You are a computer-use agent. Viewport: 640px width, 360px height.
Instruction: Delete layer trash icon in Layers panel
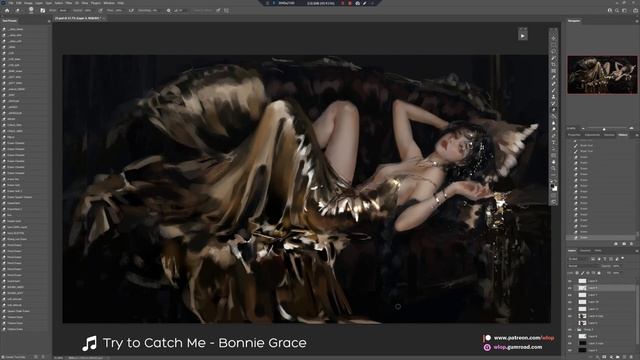[631, 357]
